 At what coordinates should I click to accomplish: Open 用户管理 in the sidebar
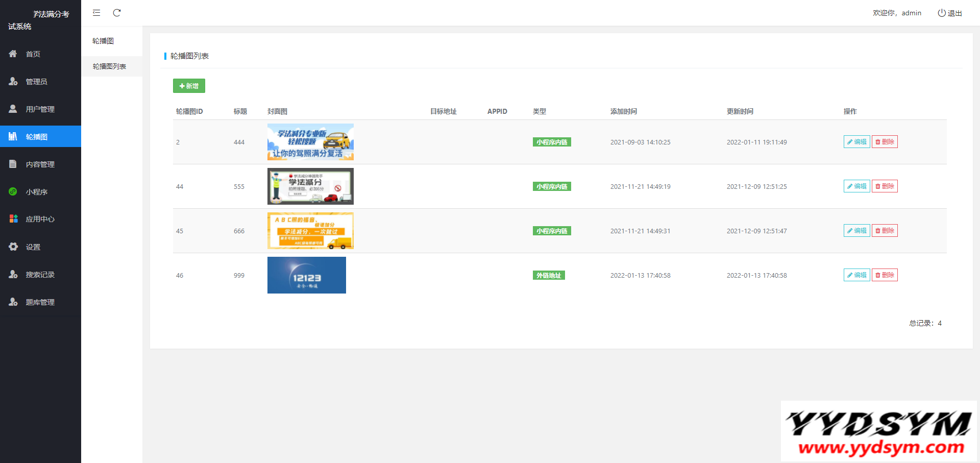pyautogui.click(x=40, y=109)
